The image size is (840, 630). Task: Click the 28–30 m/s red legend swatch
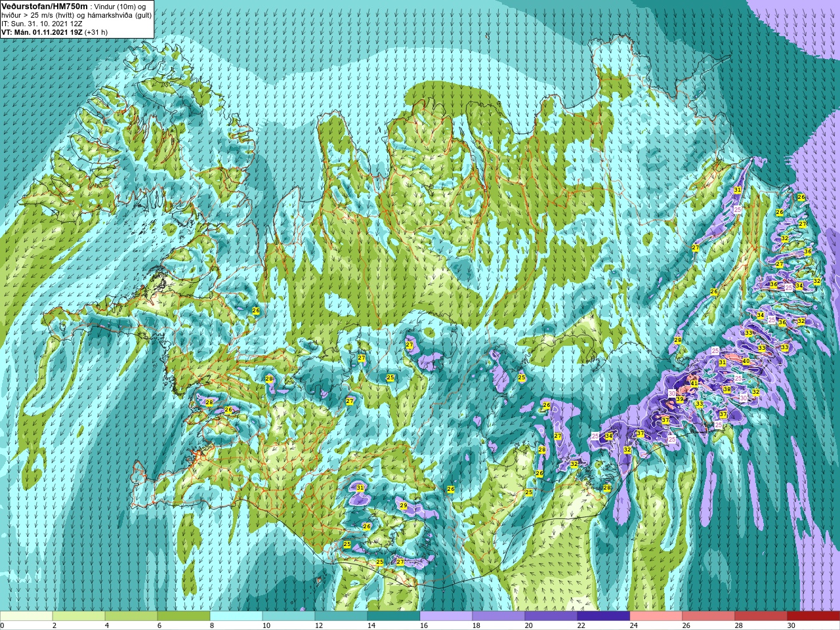tap(761, 616)
